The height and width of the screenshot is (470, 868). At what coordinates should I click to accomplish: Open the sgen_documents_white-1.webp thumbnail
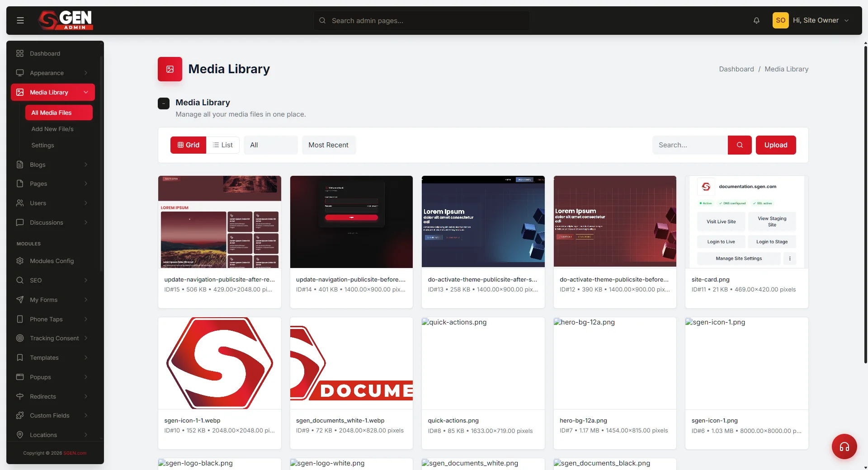[x=351, y=363]
